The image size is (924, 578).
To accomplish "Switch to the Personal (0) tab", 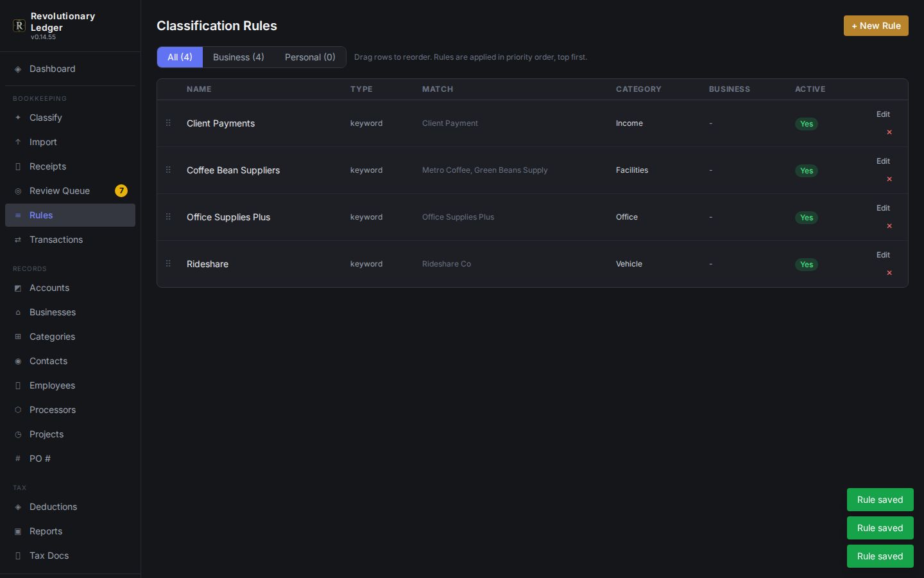I will (x=310, y=57).
